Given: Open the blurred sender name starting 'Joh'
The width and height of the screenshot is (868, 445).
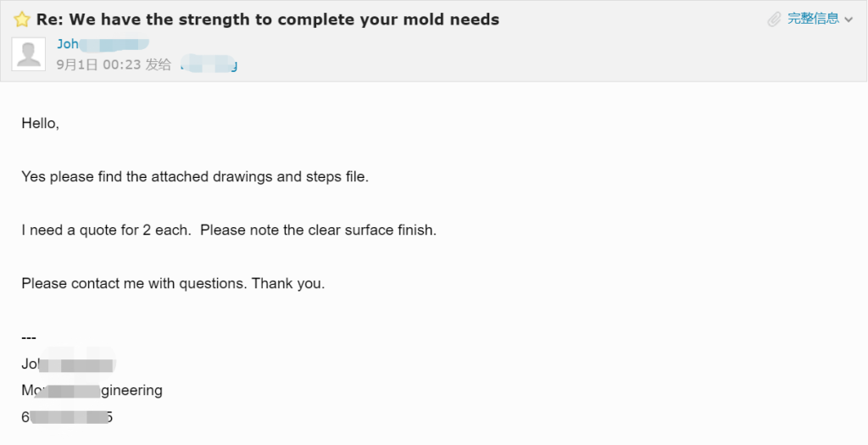Looking at the screenshot, I should [x=103, y=44].
